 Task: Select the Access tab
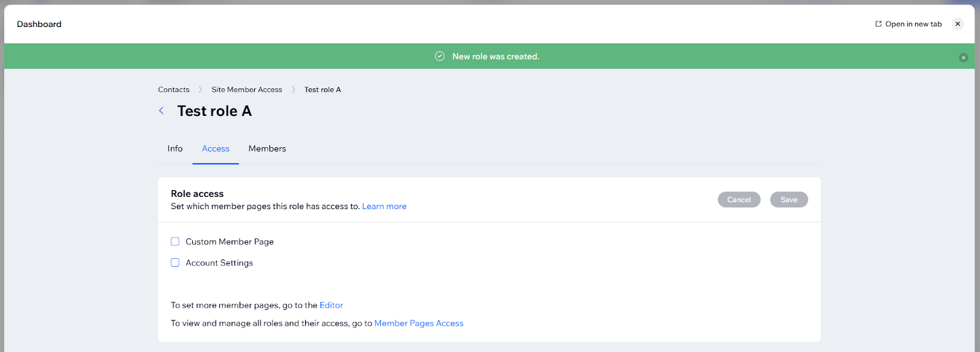tap(216, 149)
